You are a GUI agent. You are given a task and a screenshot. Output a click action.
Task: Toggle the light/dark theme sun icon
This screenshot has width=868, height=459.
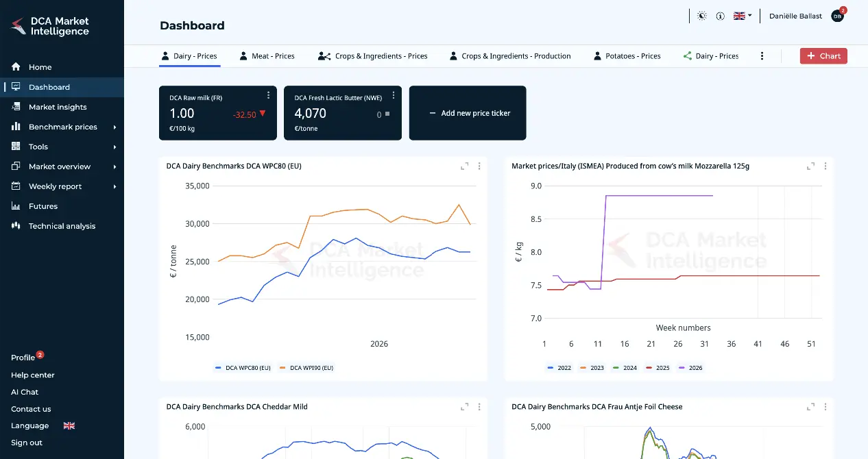(701, 16)
